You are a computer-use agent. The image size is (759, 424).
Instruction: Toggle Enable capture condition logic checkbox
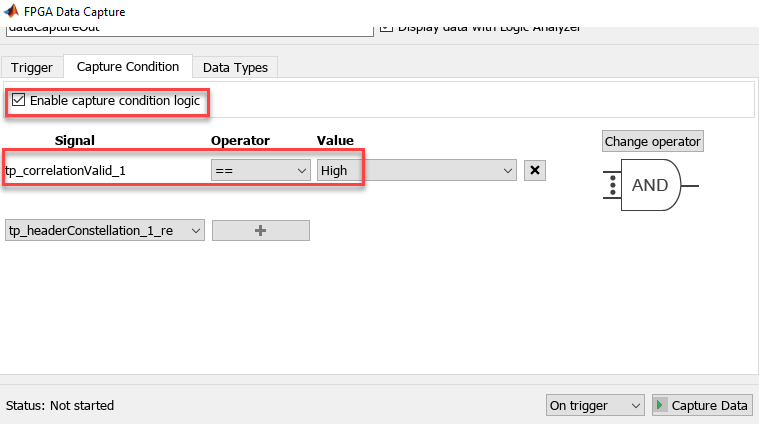18,100
